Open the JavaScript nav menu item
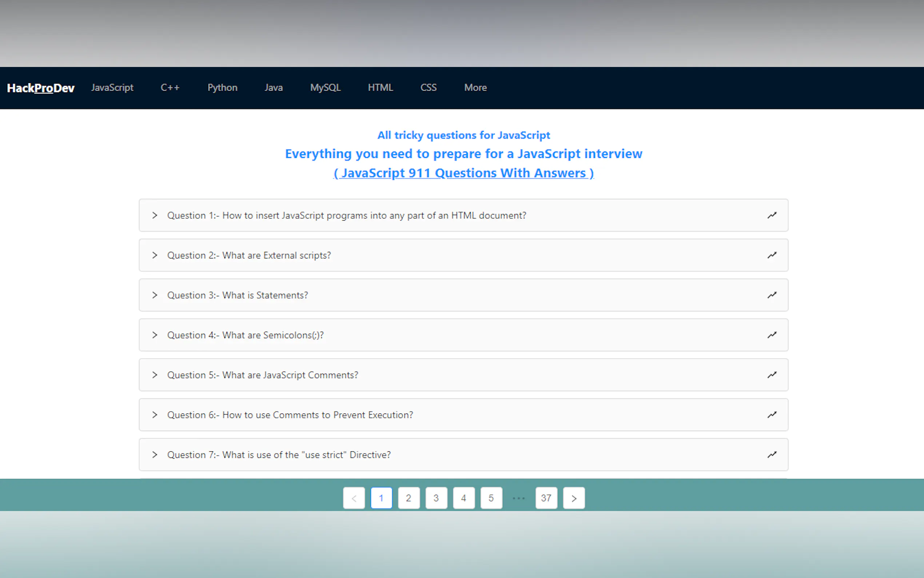The height and width of the screenshot is (578, 924). click(x=112, y=88)
